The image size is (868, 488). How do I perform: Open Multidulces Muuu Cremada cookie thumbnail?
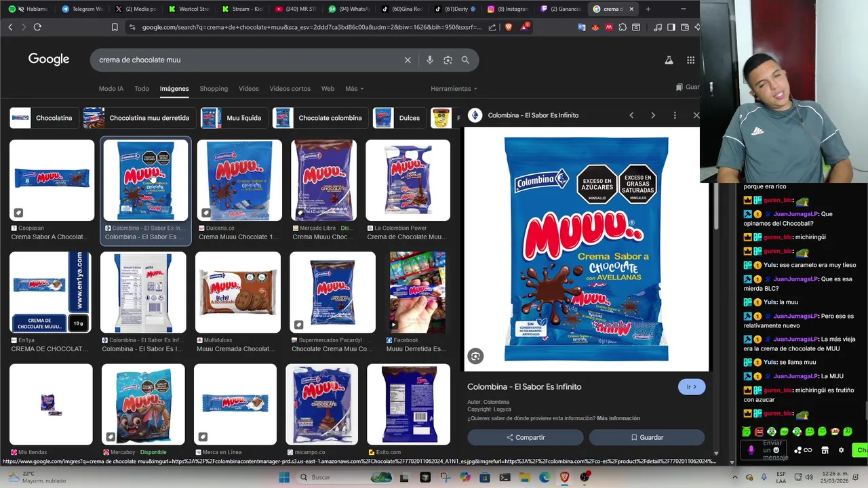pyautogui.click(x=238, y=293)
